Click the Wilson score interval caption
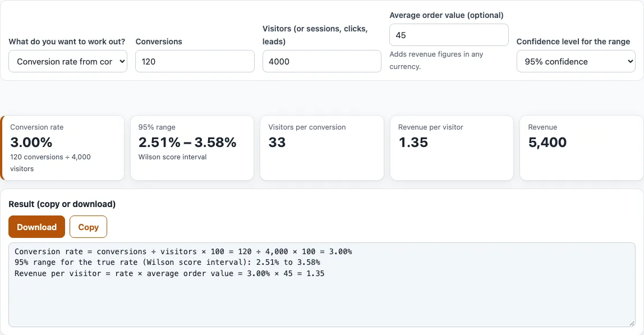 click(173, 157)
